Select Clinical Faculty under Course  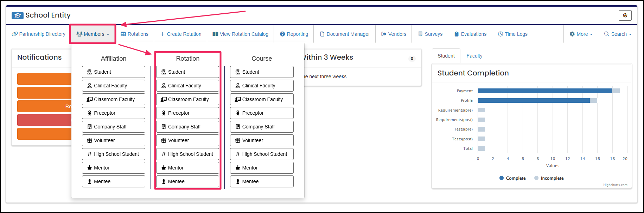(262, 86)
